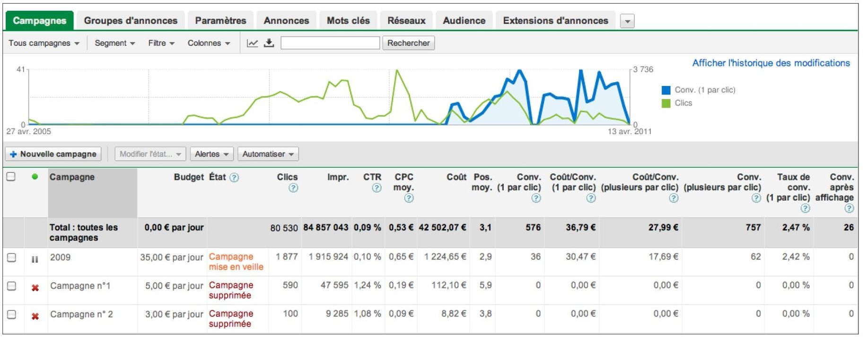
Task: Toggle the select-all checkbox in table header
Action: (11, 177)
